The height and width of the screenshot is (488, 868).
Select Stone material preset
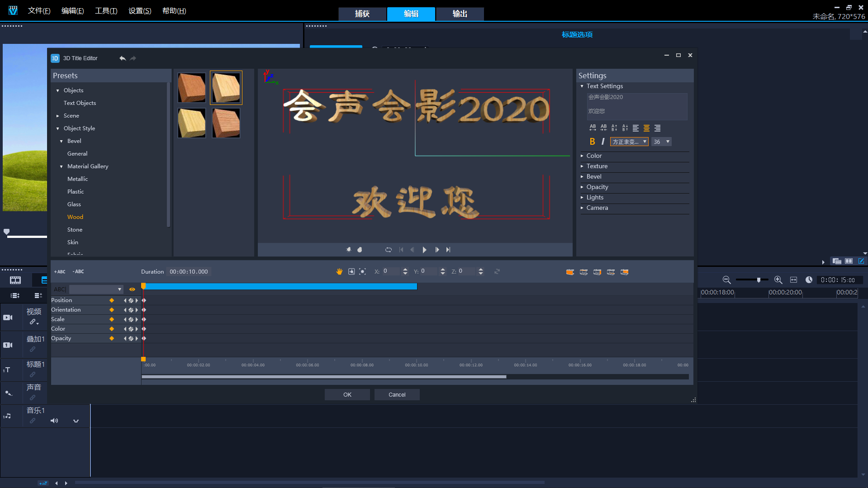pos(75,230)
